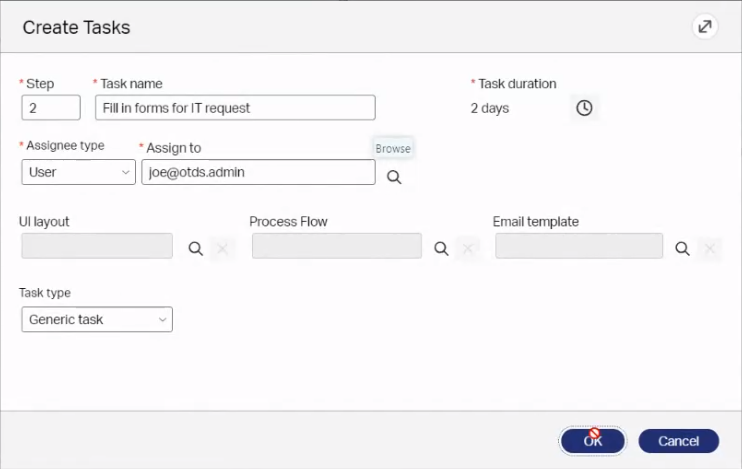This screenshot has width=742, height=469.
Task: Click the Step number field
Action: click(x=50, y=108)
